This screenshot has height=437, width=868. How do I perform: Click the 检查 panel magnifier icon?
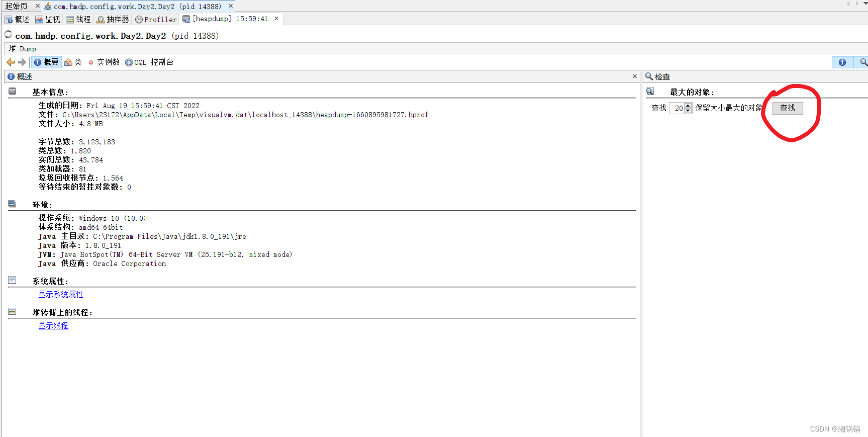[x=649, y=76]
